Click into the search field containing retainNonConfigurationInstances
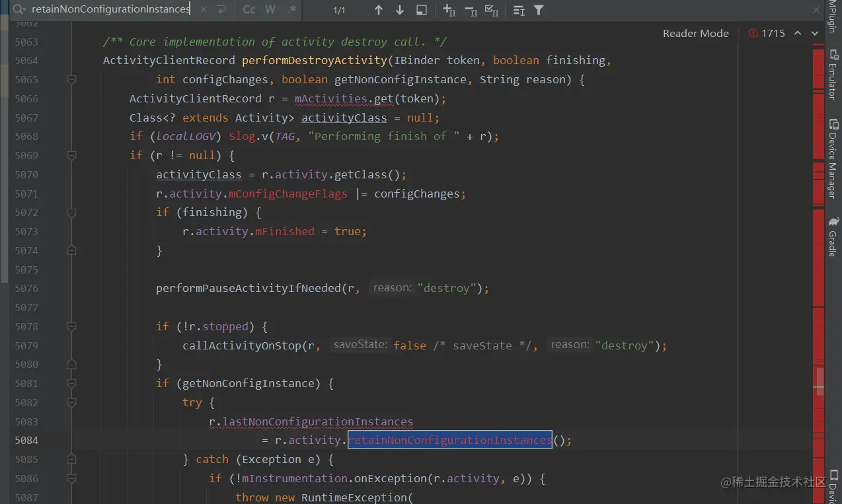The width and height of the screenshot is (842, 504). click(110, 10)
